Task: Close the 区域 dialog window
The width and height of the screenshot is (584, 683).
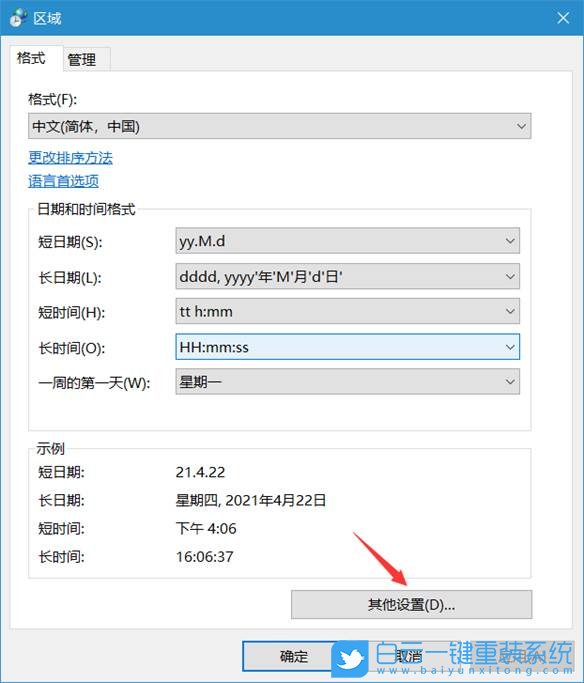Action: pyautogui.click(x=563, y=18)
